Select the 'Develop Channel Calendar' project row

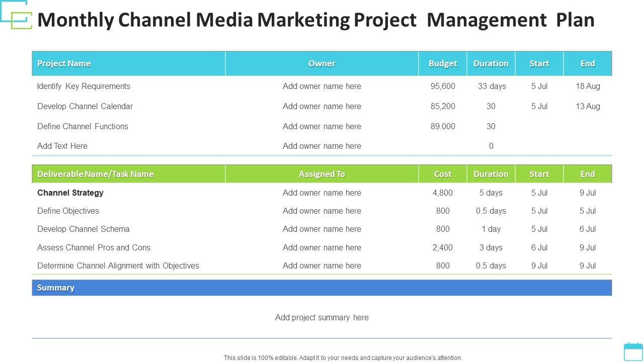point(322,106)
